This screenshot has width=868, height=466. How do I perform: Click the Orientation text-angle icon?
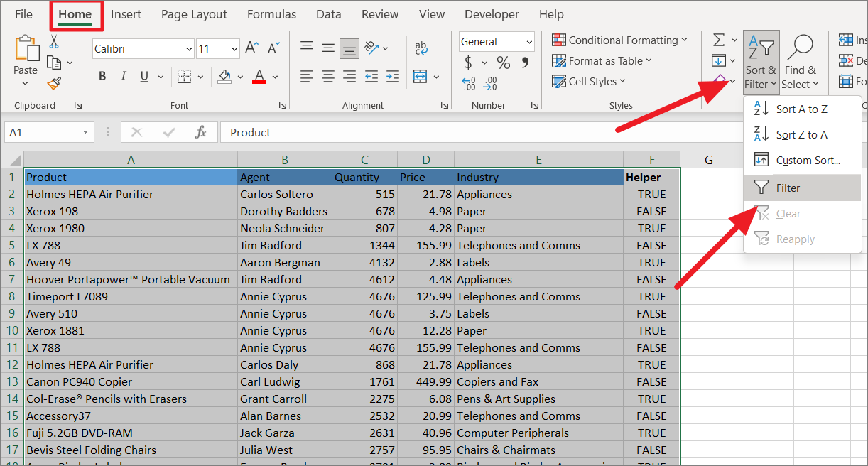point(371,48)
